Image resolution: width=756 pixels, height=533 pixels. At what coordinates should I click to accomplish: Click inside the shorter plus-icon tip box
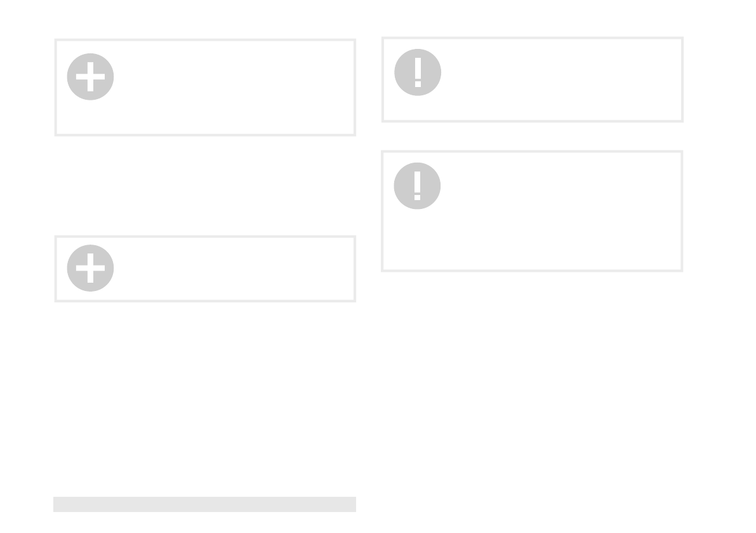tap(229, 273)
